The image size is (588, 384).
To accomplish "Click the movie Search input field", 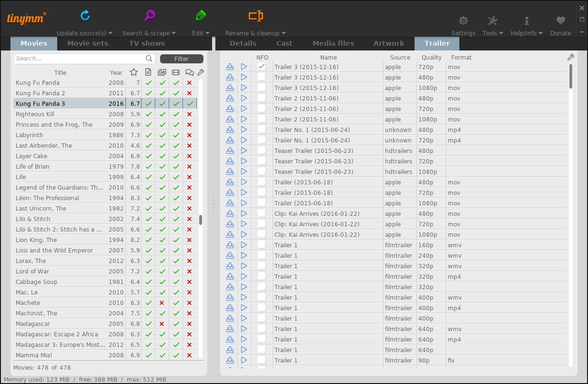I will (79, 59).
